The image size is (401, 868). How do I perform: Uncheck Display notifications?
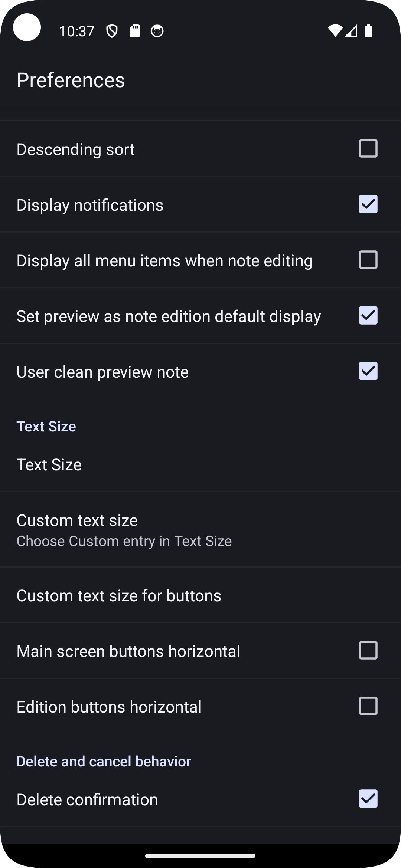[368, 204]
